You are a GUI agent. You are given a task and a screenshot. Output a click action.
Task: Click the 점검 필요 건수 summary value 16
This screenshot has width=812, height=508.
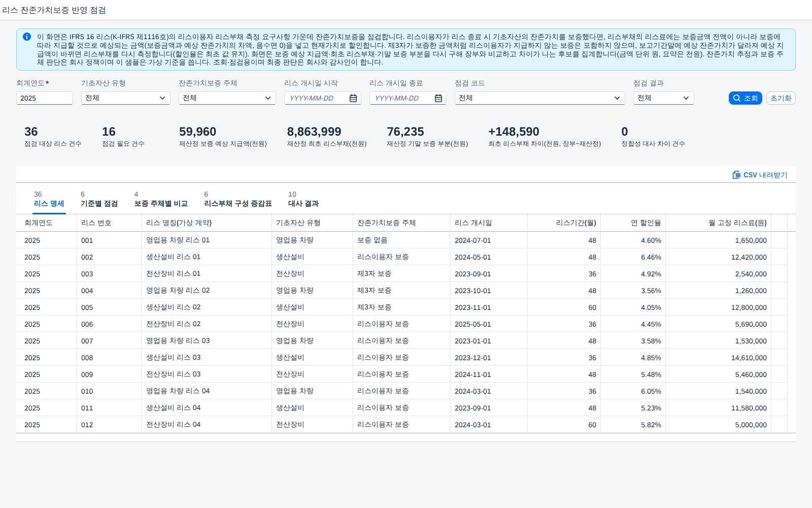109,132
